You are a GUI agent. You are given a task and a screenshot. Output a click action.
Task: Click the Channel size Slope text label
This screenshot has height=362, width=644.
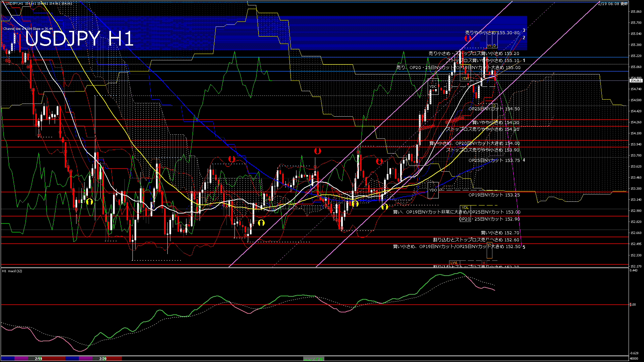[x=28, y=29]
